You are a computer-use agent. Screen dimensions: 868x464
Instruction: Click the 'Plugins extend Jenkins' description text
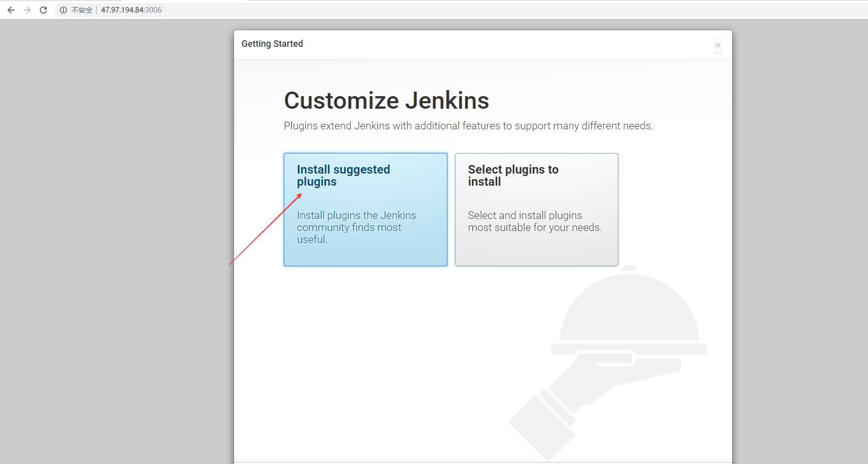[468, 126]
